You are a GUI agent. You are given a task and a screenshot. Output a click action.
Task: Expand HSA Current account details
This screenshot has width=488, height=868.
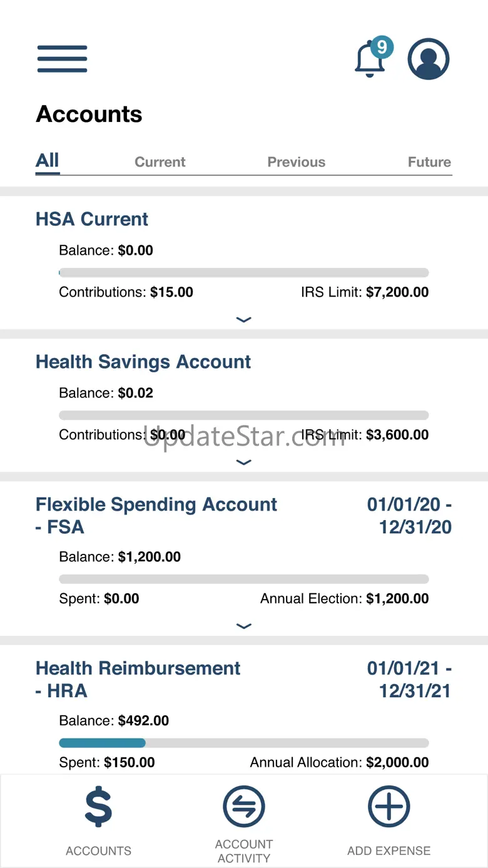tap(244, 320)
